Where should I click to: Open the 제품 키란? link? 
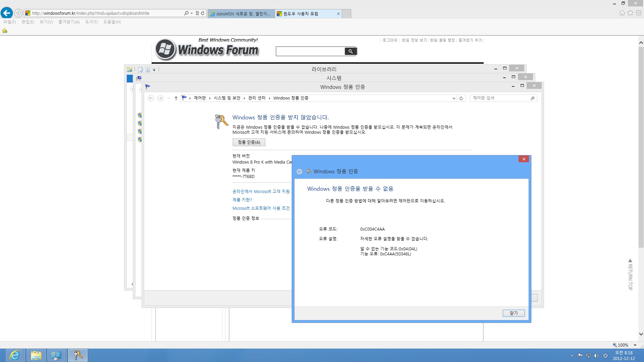pyautogui.click(x=242, y=200)
